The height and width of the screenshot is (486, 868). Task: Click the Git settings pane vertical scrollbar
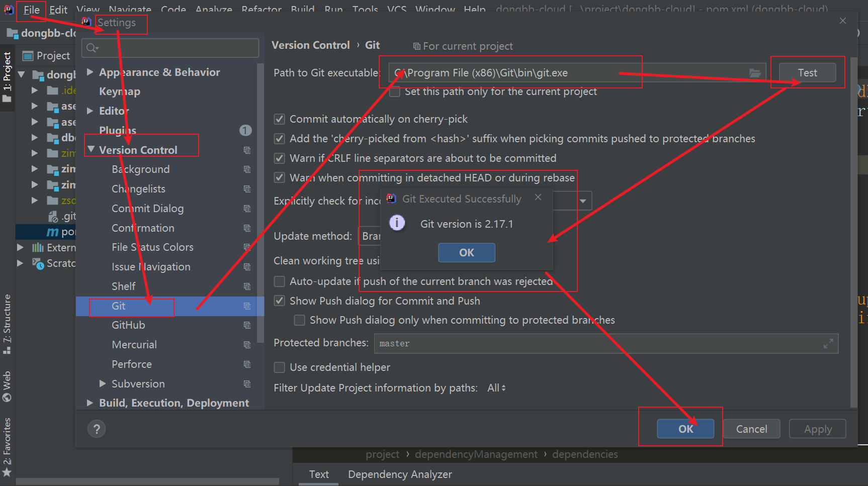[853, 231]
